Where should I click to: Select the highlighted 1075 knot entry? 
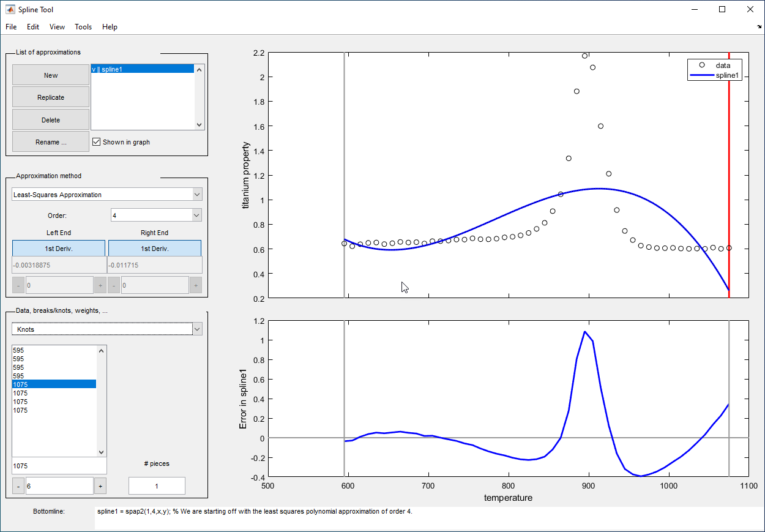tap(54, 384)
